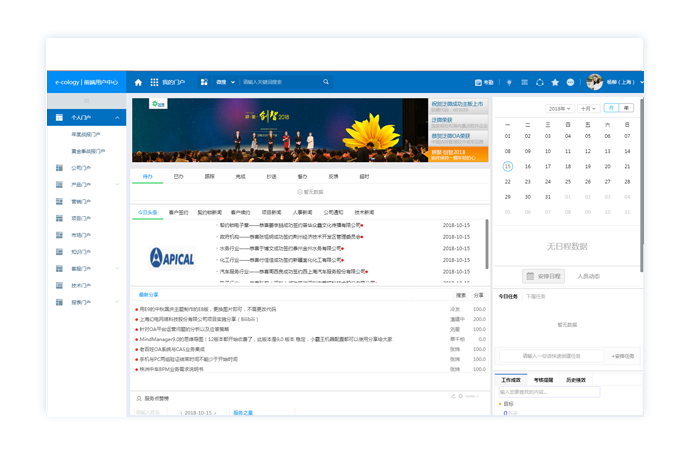Viewport: 690px width, 450px height.
Task: Click the quick-create task input field
Action: click(551, 356)
